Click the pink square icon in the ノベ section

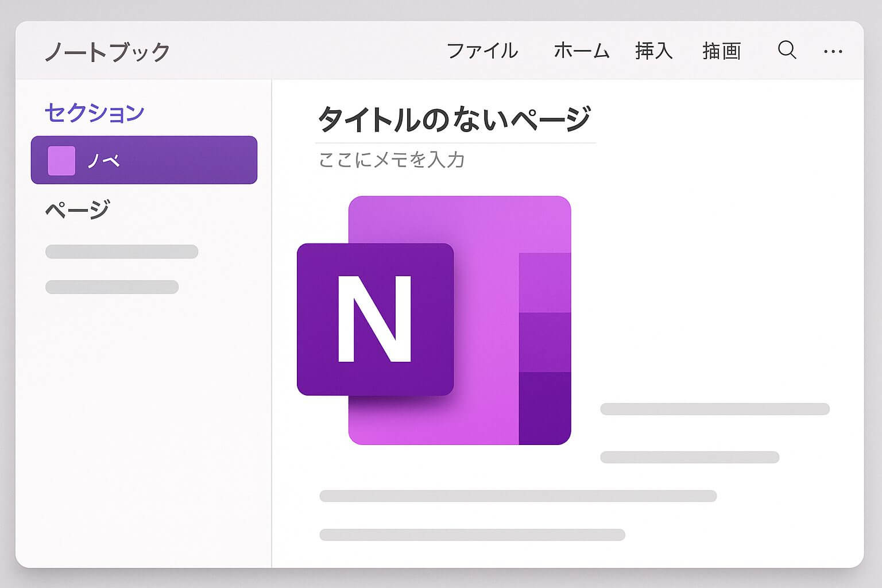point(61,160)
